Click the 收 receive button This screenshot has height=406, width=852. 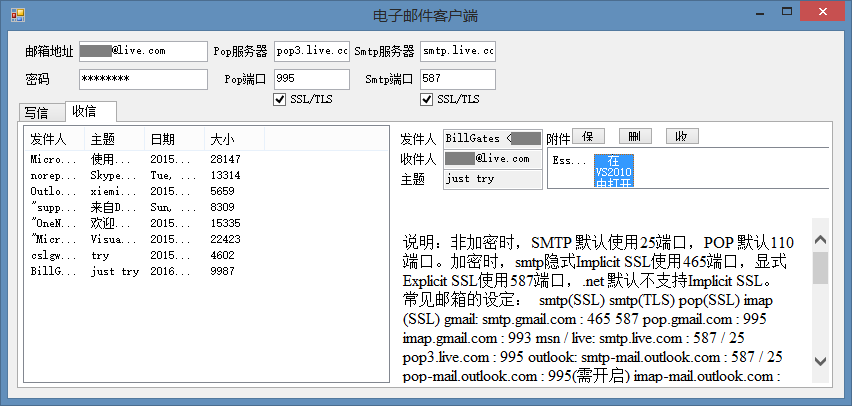point(681,136)
